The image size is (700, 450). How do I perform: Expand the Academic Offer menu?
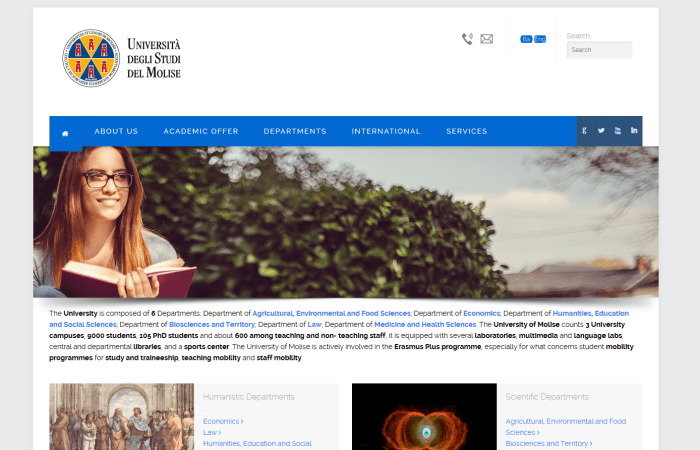(x=201, y=131)
